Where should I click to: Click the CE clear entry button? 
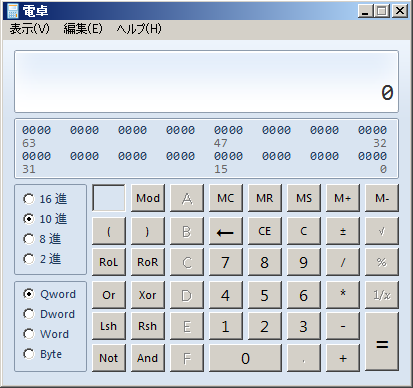(265, 231)
